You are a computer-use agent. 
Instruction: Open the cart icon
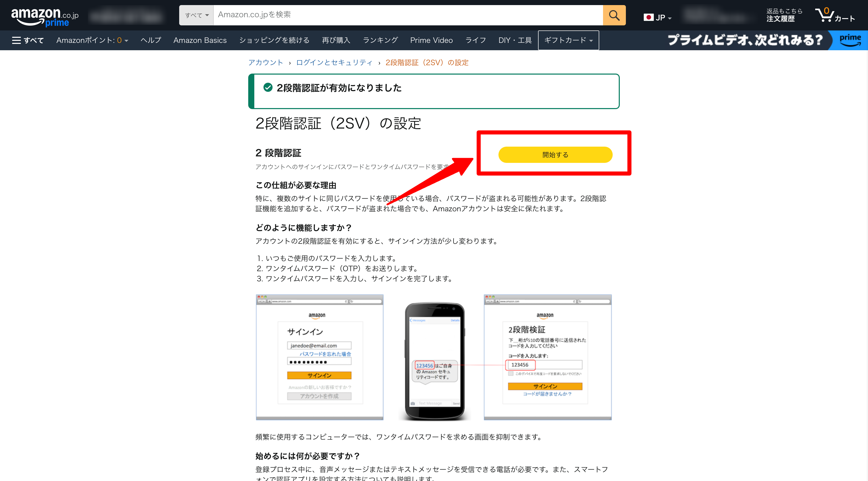835,15
